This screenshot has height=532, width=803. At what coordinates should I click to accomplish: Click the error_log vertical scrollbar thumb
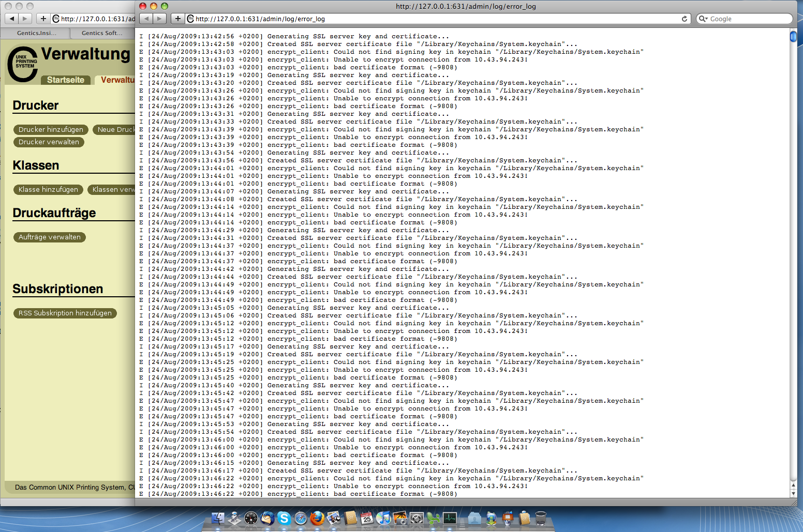pyautogui.click(x=793, y=36)
